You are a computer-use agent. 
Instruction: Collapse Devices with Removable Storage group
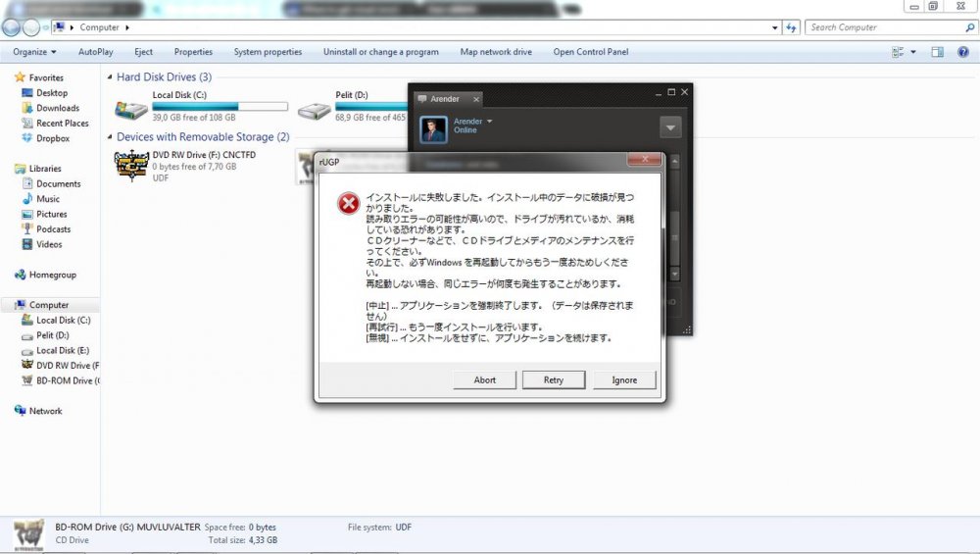click(x=109, y=137)
